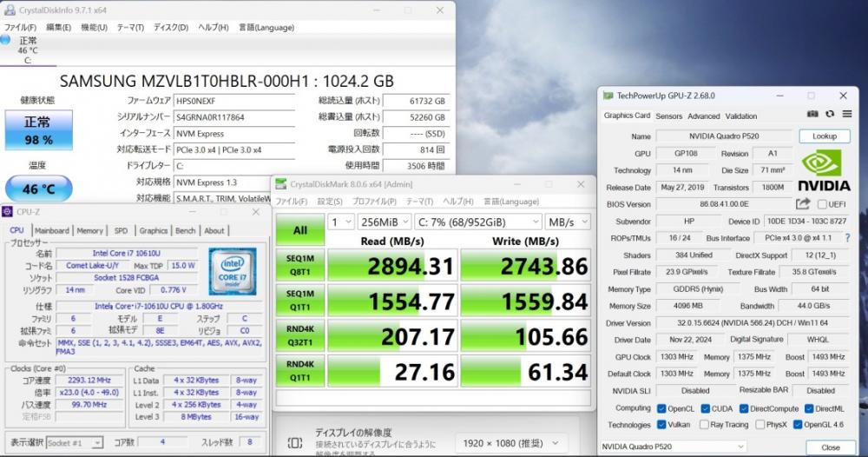This screenshot has width=868, height=457.
Task: Toggle PhysX checkbox in GPU-Z
Action: [760, 425]
